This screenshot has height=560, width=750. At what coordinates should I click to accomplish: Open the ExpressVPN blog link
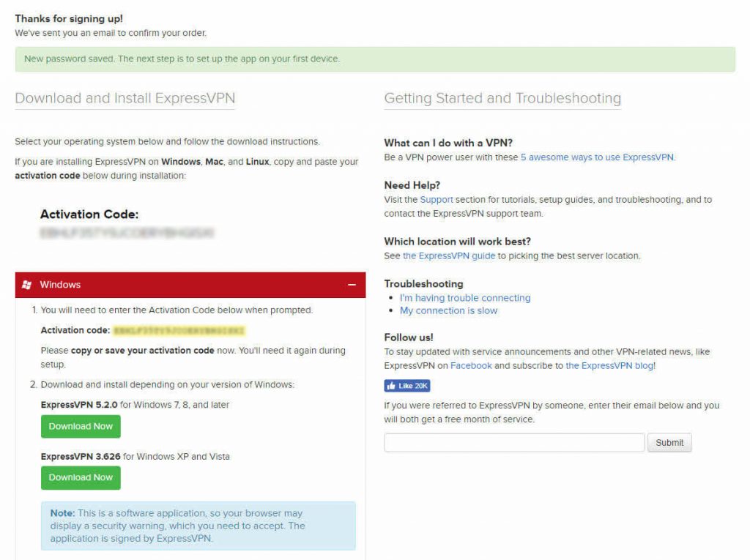pos(610,366)
